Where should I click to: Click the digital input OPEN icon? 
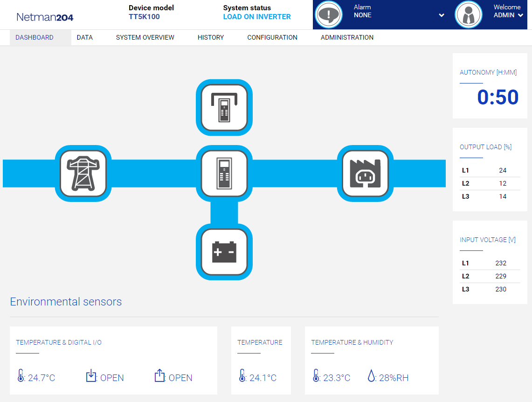click(x=91, y=376)
